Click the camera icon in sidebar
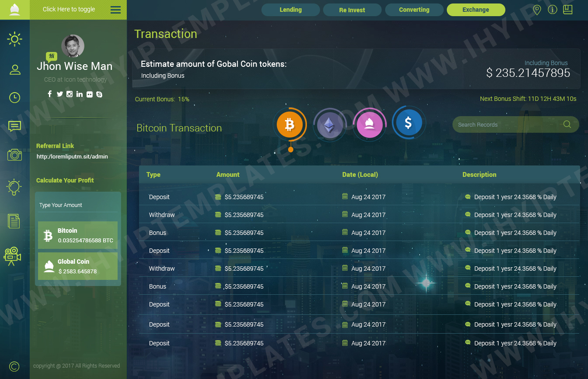This screenshot has width=588, height=379. [x=14, y=155]
